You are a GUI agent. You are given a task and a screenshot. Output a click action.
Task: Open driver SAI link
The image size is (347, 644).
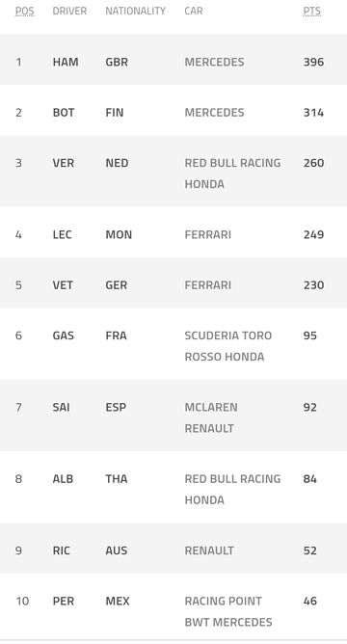pyautogui.click(x=61, y=408)
